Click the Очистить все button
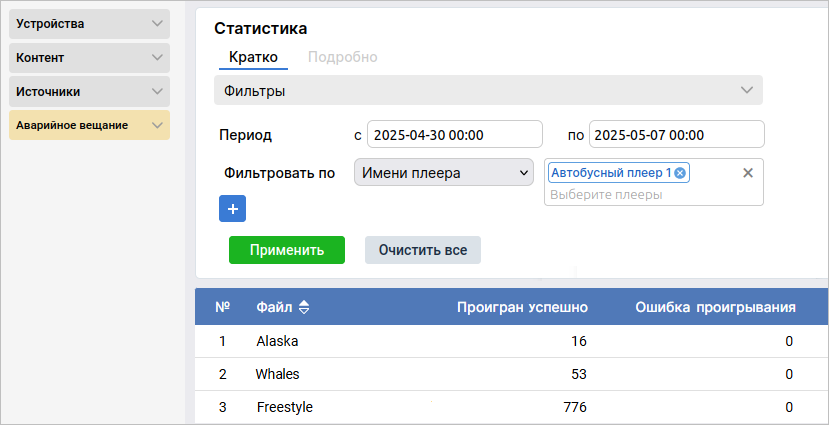The width and height of the screenshot is (829, 425). 422,250
